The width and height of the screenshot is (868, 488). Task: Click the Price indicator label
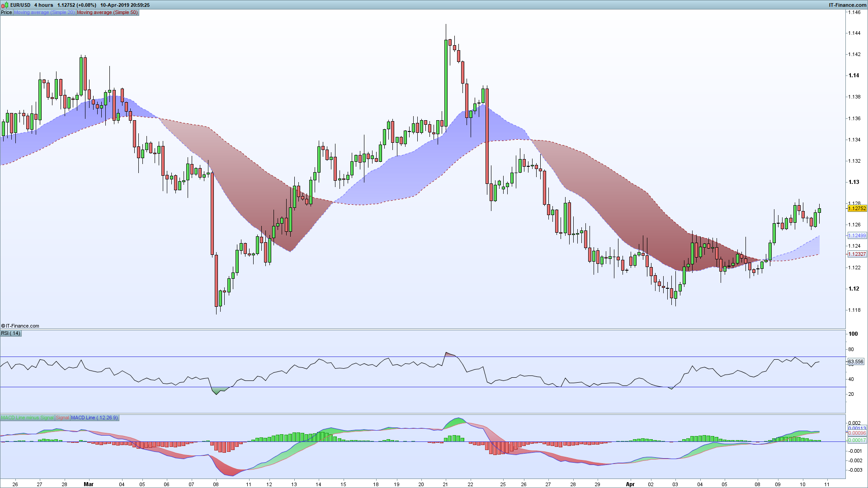click(x=6, y=12)
